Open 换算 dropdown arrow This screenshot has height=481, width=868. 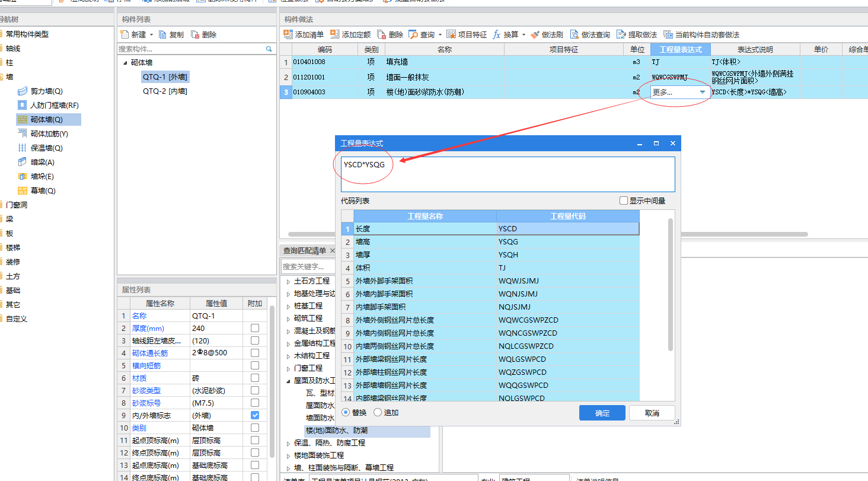[524, 35]
